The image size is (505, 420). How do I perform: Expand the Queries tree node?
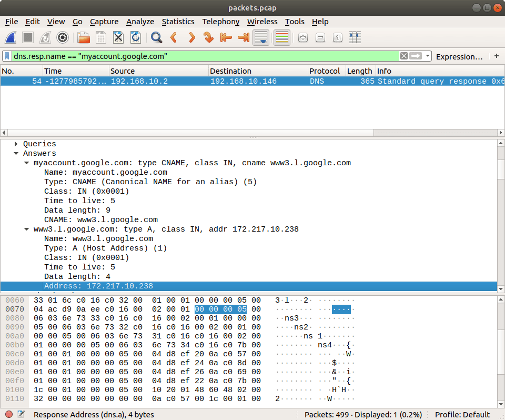coord(17,144)
